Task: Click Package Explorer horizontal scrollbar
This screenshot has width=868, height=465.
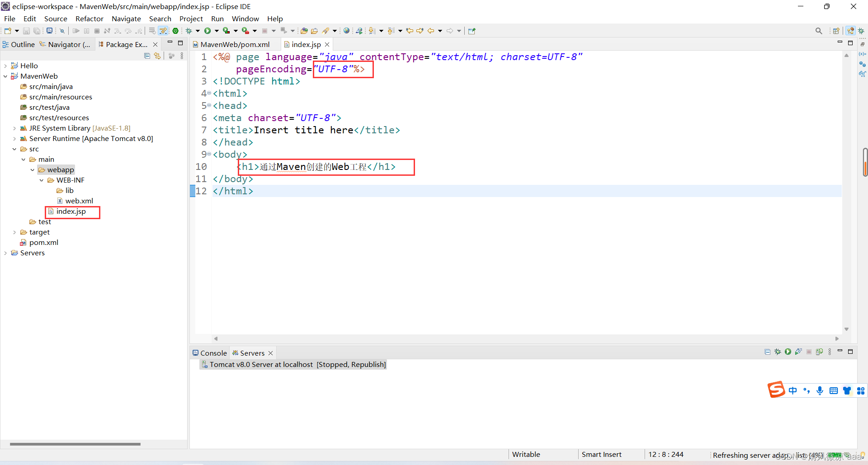Action: [x=75, y=444]
